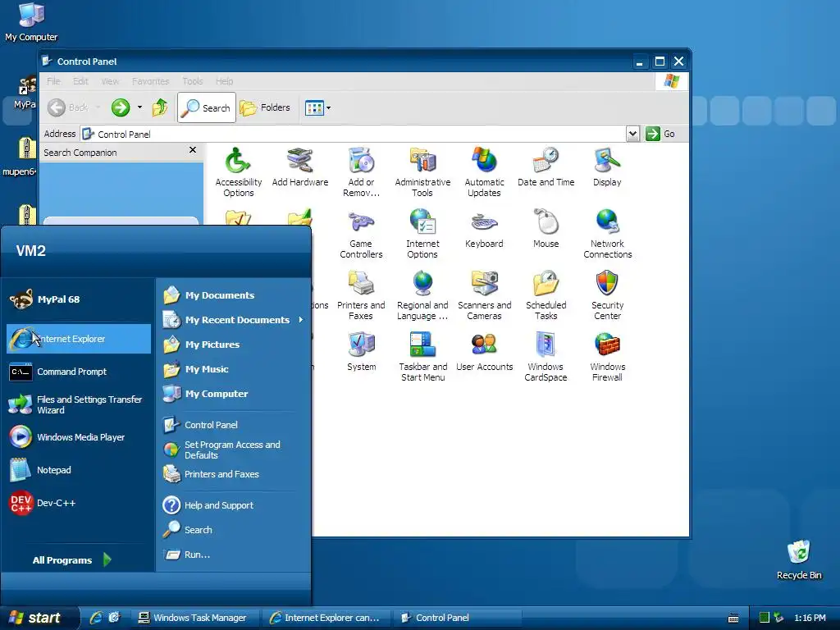Open My Computer from Start menu
Screen dimensions: 840x630
click(x=234, y=394)
